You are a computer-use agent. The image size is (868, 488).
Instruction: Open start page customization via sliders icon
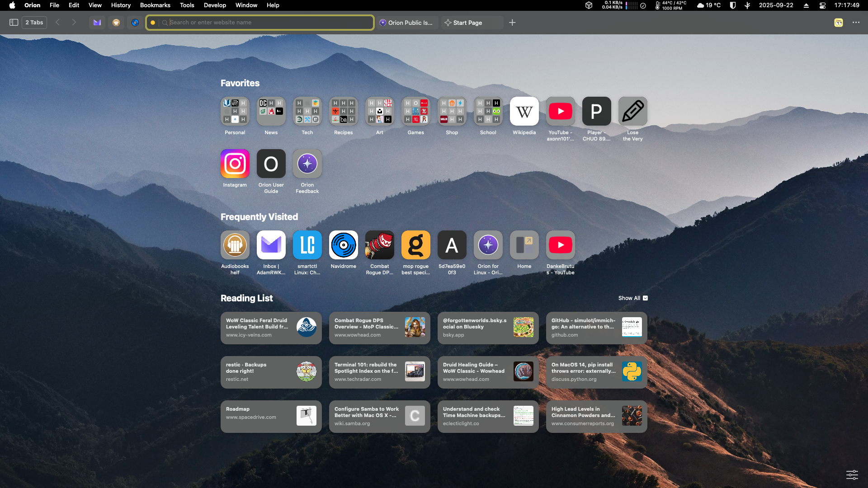coord(852,475)
